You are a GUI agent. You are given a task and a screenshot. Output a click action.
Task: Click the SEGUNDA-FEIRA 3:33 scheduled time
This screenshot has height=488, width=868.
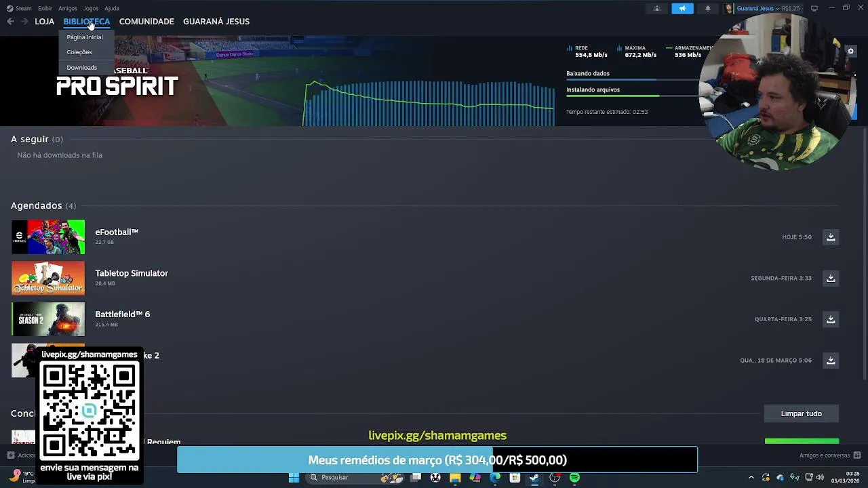[781, 278]
